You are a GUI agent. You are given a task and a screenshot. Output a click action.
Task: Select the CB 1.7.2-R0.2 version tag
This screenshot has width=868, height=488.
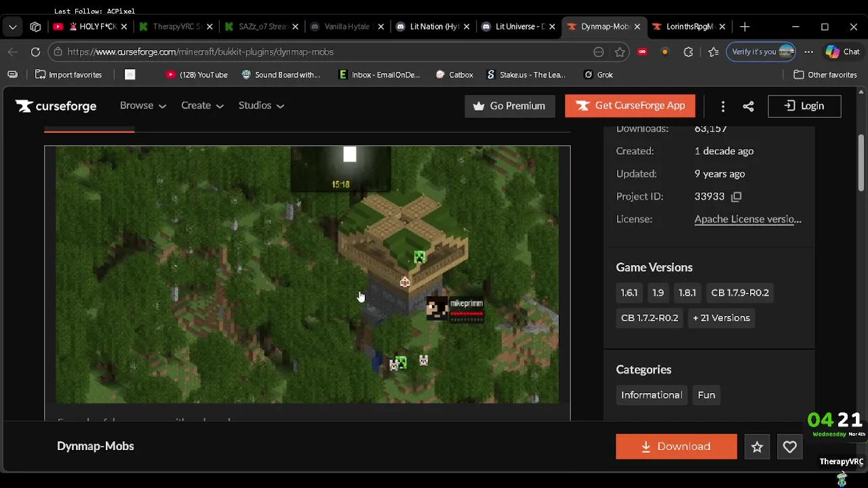[650, 318]
